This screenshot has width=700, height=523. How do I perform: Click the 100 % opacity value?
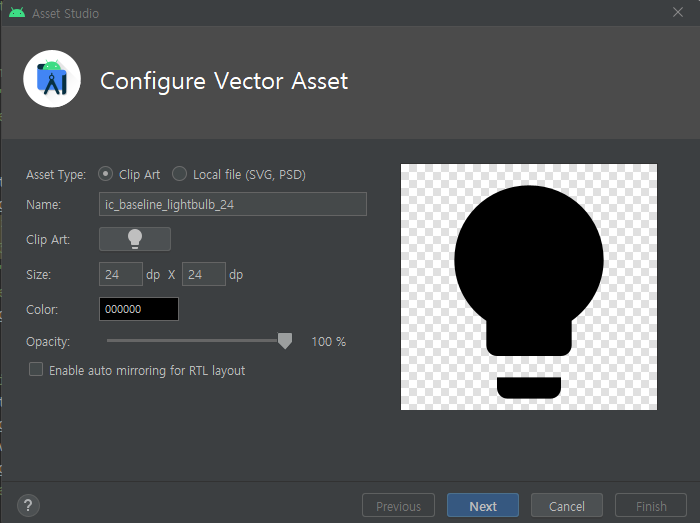tap(329, 342)
